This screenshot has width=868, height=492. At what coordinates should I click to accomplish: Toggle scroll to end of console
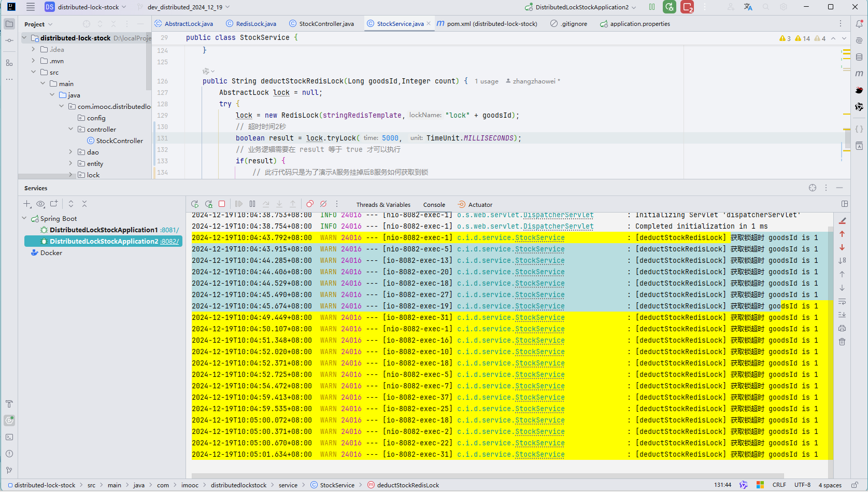(842, 315)
